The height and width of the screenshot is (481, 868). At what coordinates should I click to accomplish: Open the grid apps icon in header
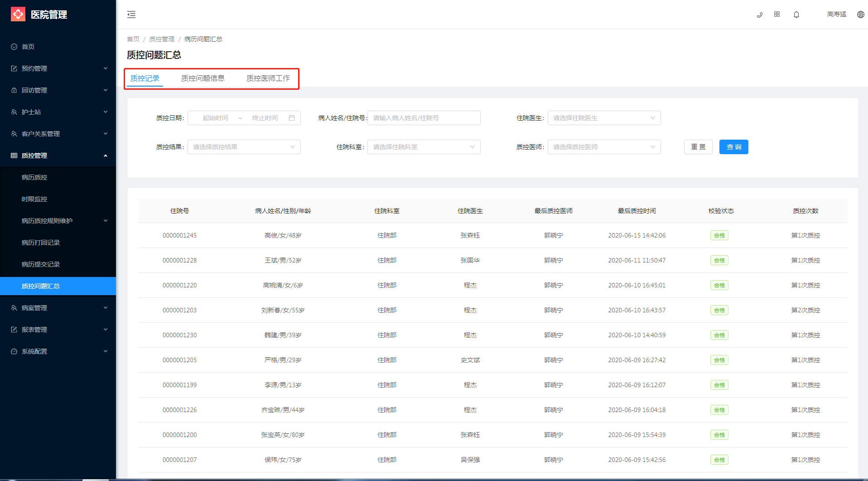pos(777,15)
